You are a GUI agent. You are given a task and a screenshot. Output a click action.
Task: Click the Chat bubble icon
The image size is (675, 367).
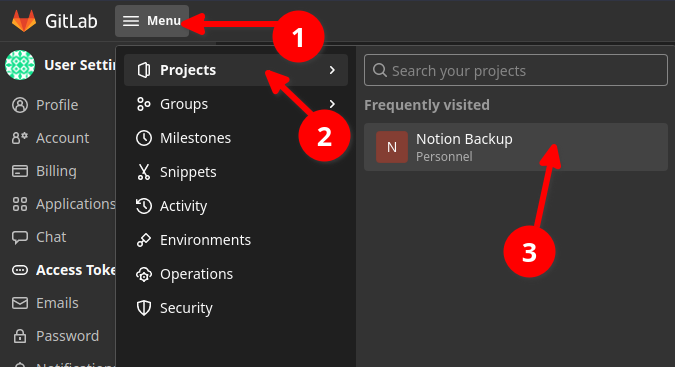pyautogui.click(x=20, y=237)
